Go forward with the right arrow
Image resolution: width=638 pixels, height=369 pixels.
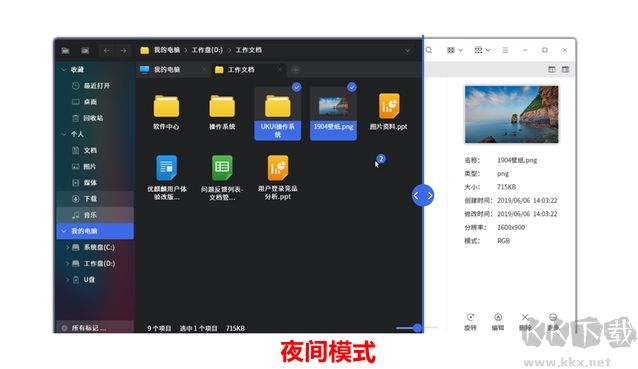[123, 50]
